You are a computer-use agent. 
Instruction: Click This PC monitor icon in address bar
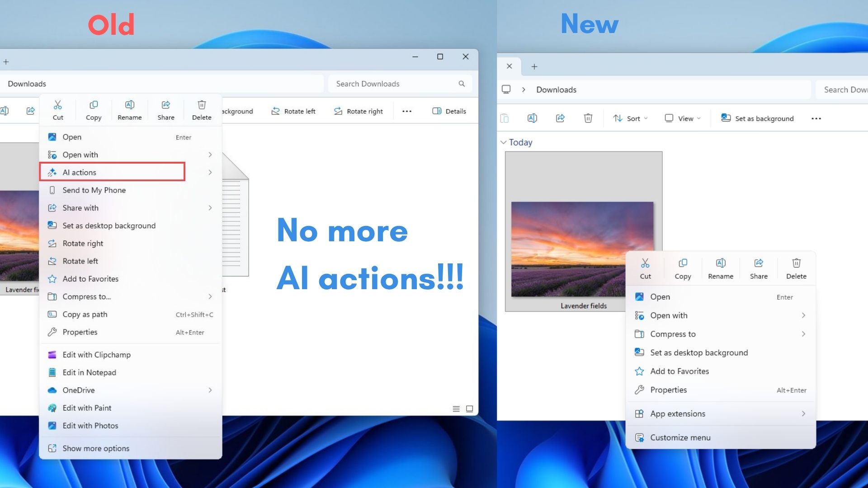click(506, 89)
